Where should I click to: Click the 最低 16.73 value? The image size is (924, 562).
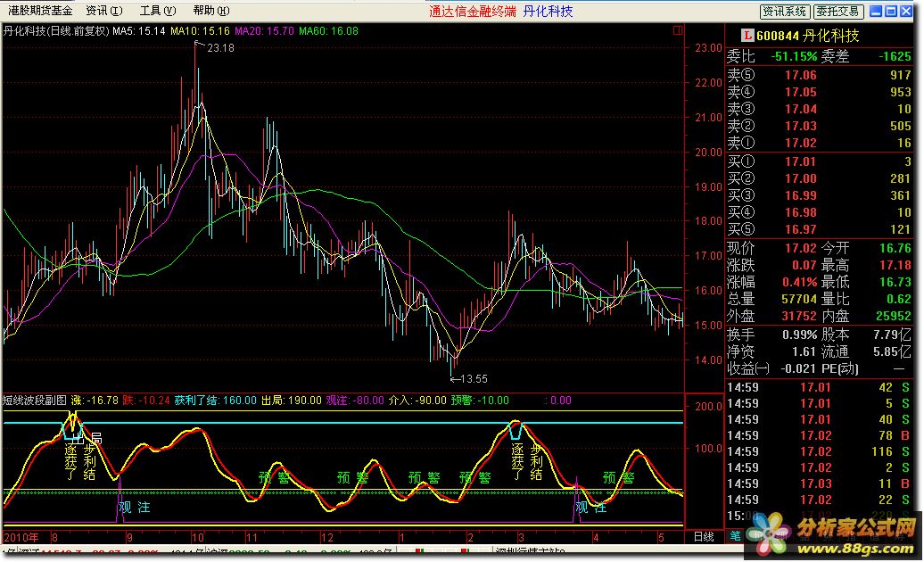pos(895,282)
